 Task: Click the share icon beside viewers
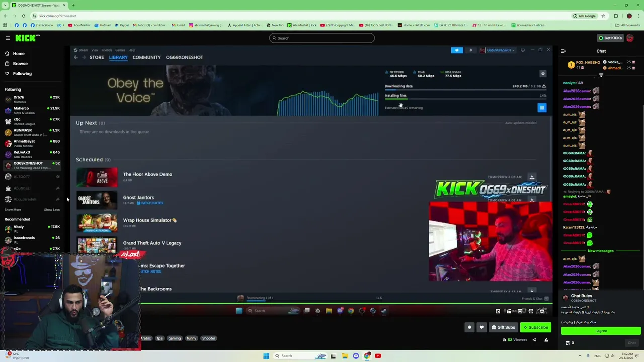534,340
